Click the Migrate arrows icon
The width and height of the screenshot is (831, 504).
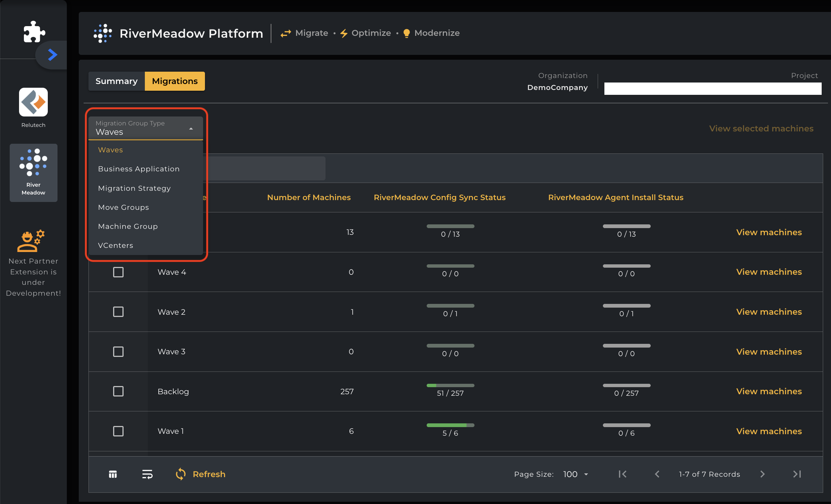click(286, 34)
